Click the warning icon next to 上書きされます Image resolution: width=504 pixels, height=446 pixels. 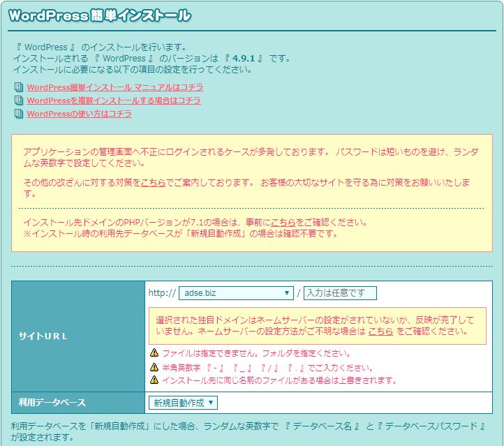[154, 380]
